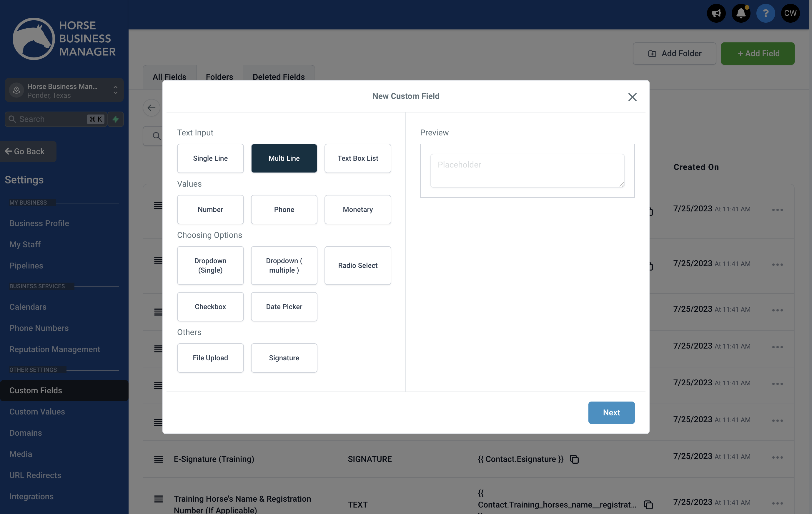Open Reputation Management settings
The height and width of the screenshot is (514, 812).
55,349
